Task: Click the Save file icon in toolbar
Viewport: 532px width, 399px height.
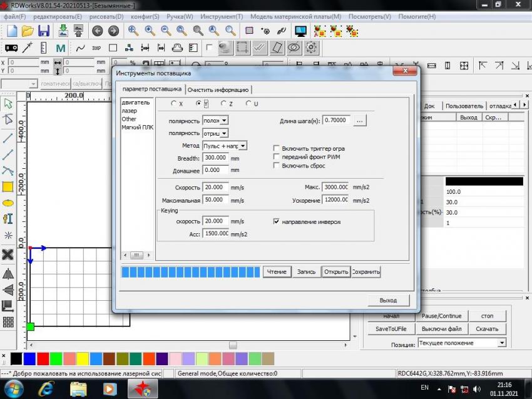Action: coord(44,31)
